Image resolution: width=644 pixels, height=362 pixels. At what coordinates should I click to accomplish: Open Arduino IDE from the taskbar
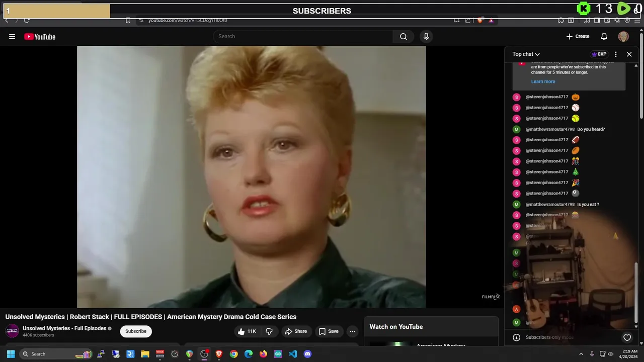[278, 354]
